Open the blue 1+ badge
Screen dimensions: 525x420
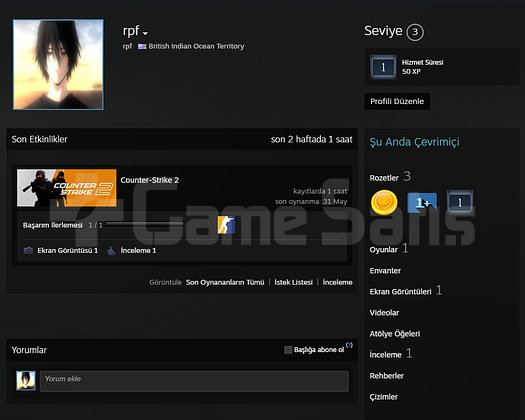click(x=422, y=202)
